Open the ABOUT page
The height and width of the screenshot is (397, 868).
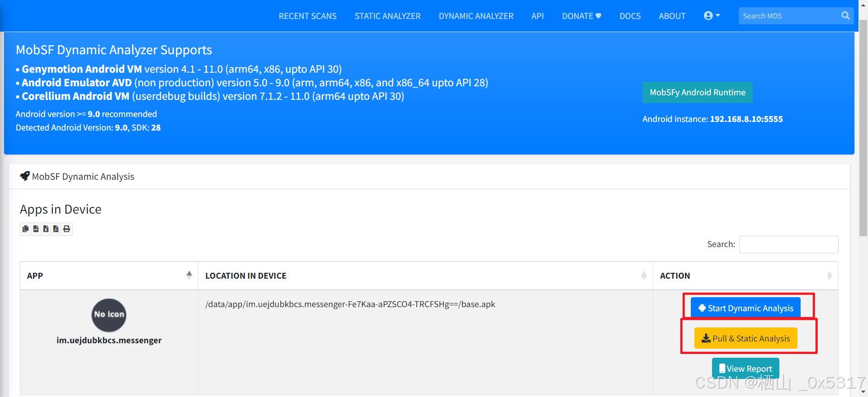coord(672,16)
